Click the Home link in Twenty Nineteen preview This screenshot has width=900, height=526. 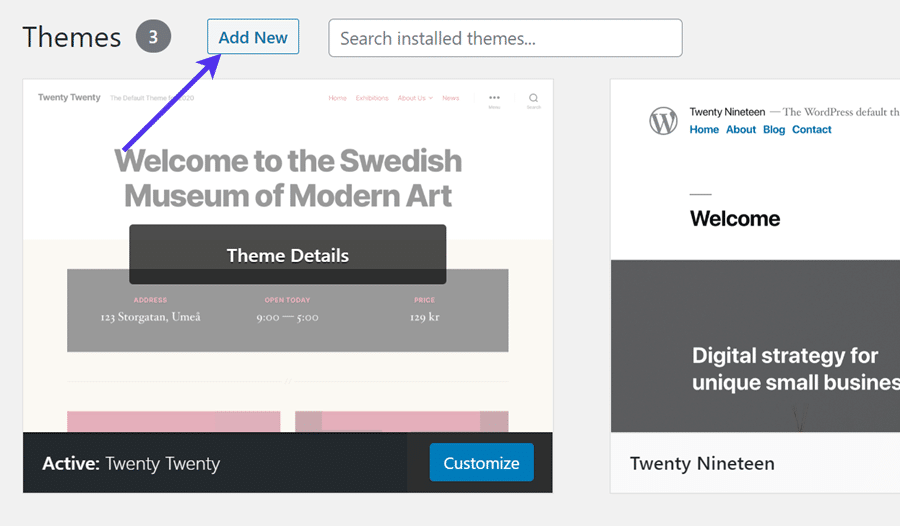point(704,130)
